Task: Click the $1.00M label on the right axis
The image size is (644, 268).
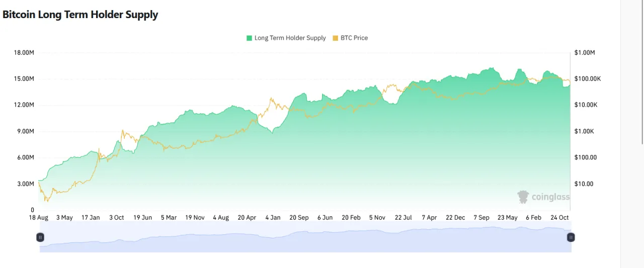Action: point(585,53)
